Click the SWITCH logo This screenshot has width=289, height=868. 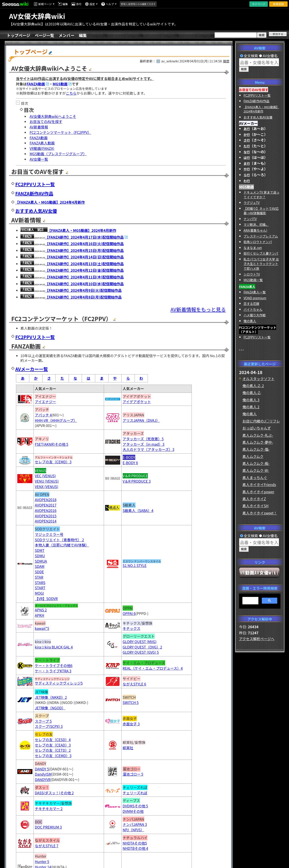[112, 700]
